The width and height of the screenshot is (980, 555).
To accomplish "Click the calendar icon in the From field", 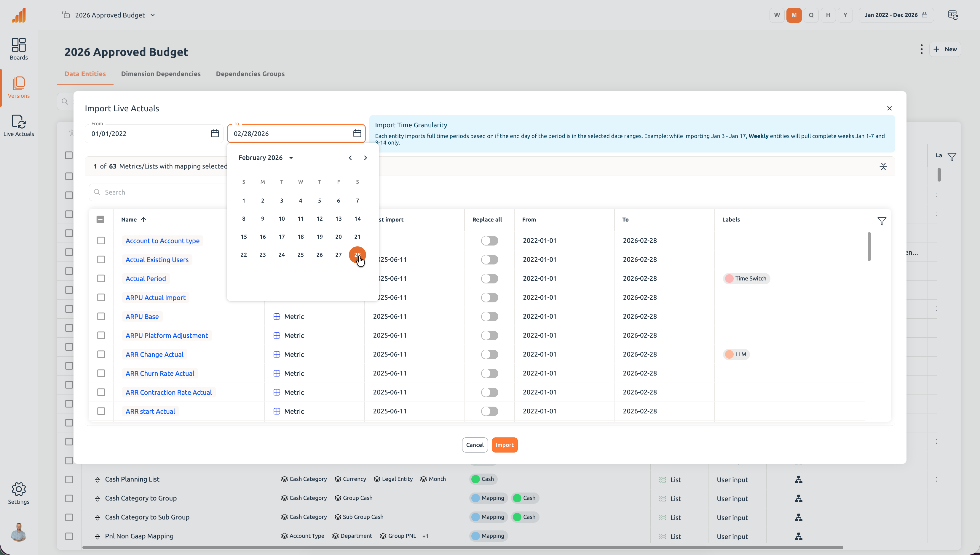I will [x=215, y=133].
